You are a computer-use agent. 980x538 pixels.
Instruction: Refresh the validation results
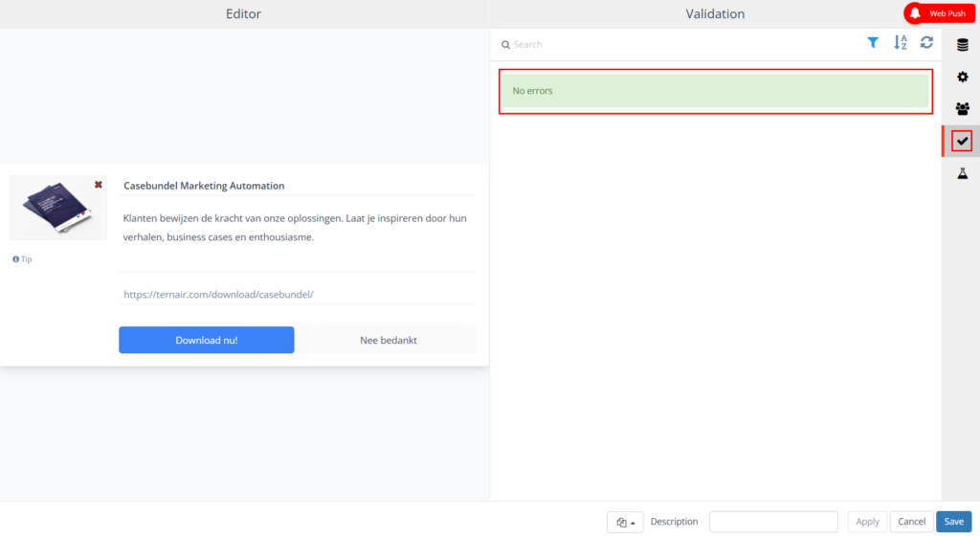click(x=926, y=43)
